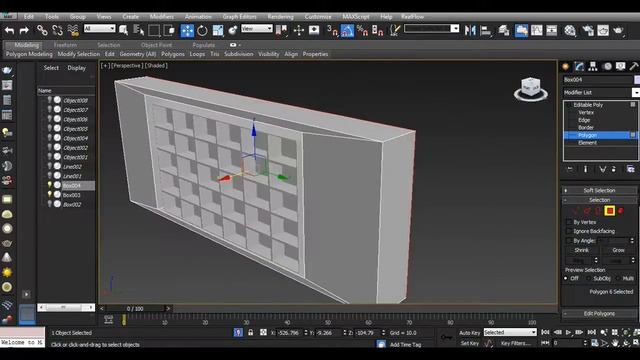Open the Material Editor icon
This screenshot has width=640, height=360.
570,30
